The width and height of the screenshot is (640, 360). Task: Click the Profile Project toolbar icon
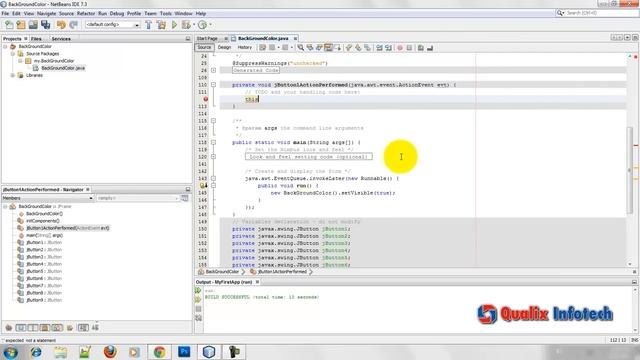tap(202, 25)
